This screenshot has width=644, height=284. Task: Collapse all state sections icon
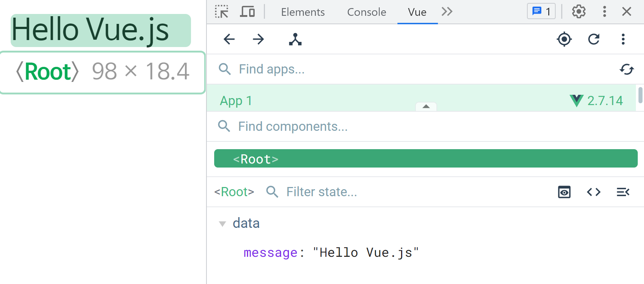pyautogui.click(x=623, y=192)
